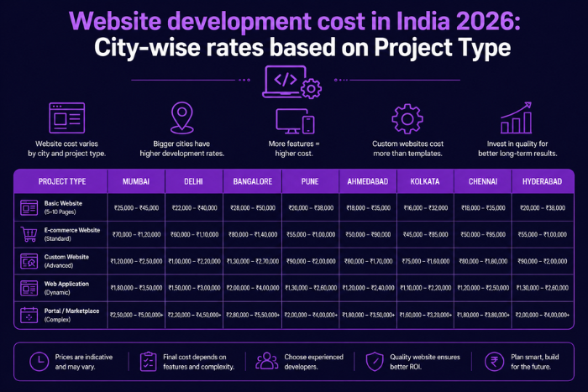The image size is (588, 392).
Task: Click Bangalore's E-commerce price ₹80,000 – ₹1,40,000
Action: (253, 234)
